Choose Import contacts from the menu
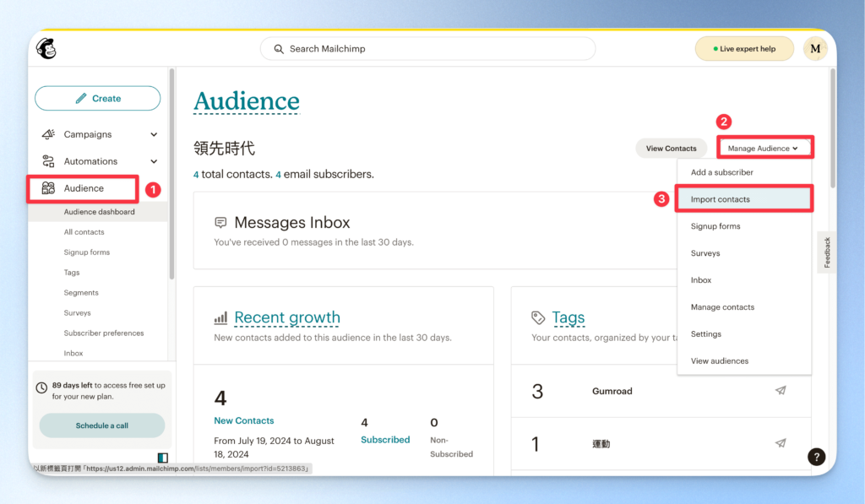The height and width of the screenshot is (504, 865). 744,199
